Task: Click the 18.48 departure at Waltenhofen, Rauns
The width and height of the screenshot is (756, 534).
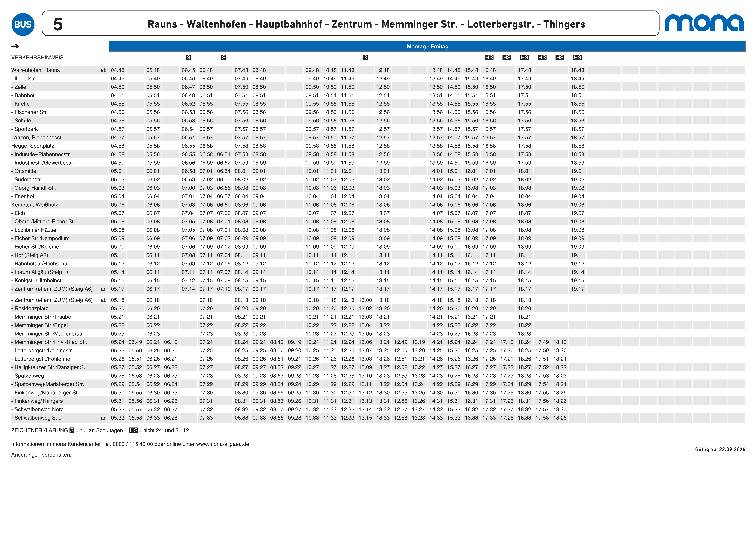Action: 578,70
